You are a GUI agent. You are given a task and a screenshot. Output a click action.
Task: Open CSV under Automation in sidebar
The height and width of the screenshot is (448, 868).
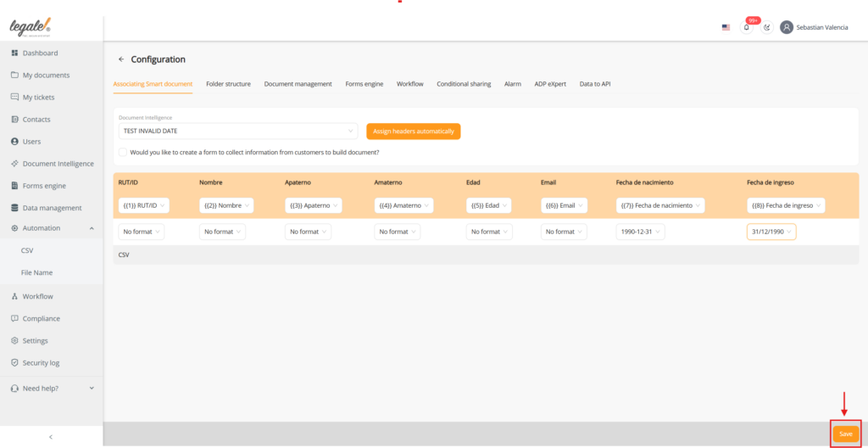click(27, 250)
